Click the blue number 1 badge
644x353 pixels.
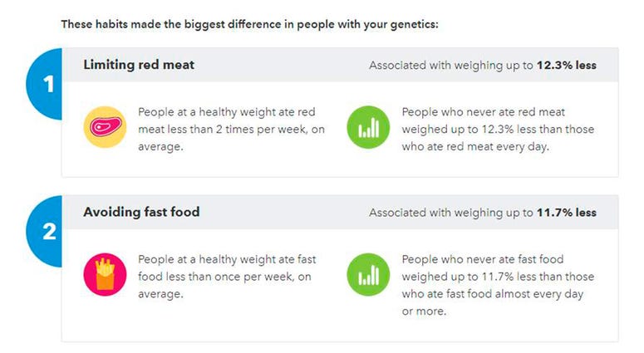point(44,84)
